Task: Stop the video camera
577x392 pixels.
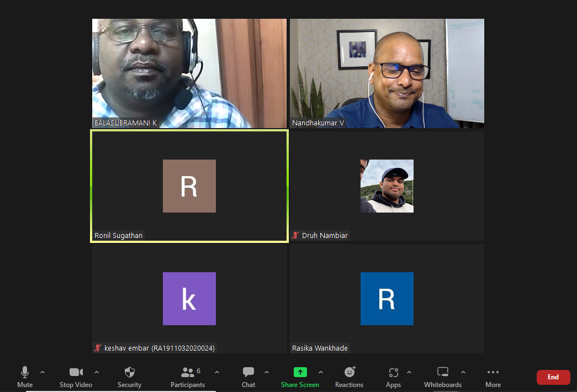Action: click(76, 377)
